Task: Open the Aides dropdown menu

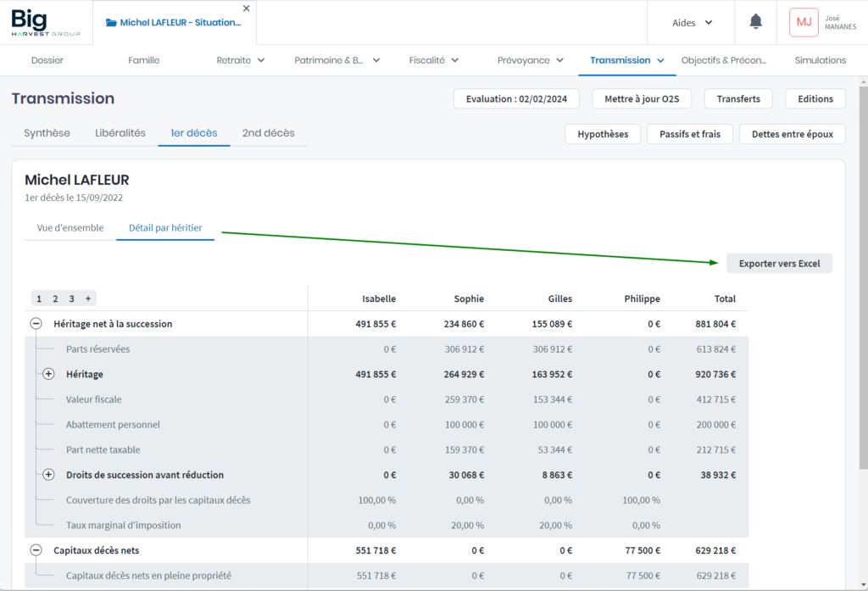Action: [x=693, y=23]
